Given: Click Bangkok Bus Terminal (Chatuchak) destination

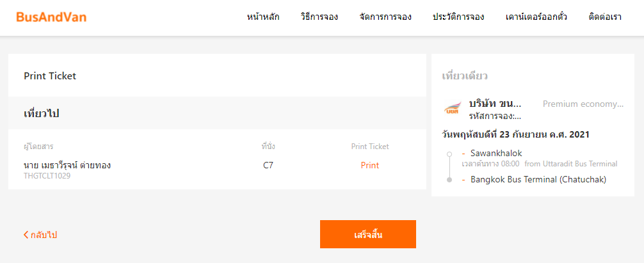Looking at the screenshot, I should click(538, 179).
